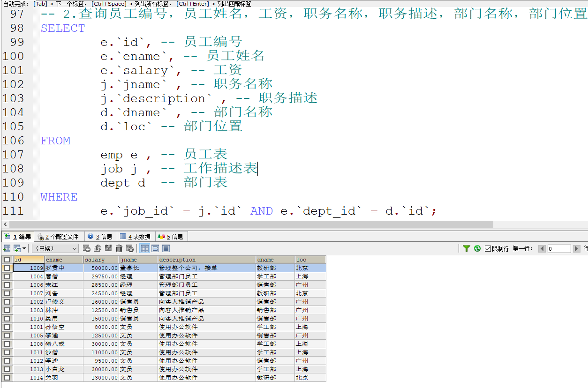Viewport: 588px width, 388px height.
Task: Save changes with the floppy disk icon
Action: pos(109,248)
